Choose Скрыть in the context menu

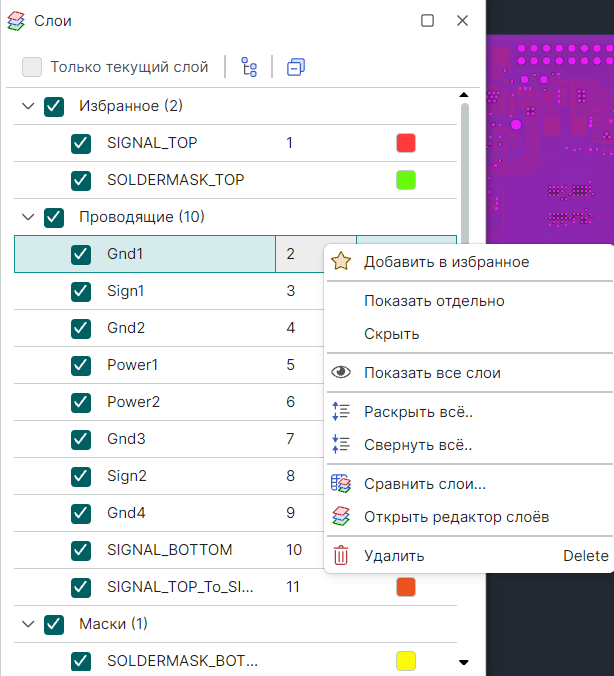(x=469, y=334)
